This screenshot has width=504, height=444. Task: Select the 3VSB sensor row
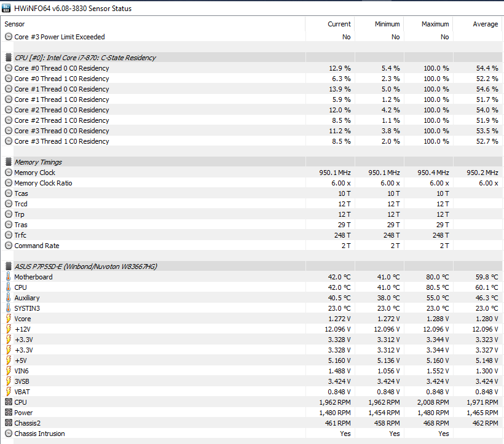(251, 381)
